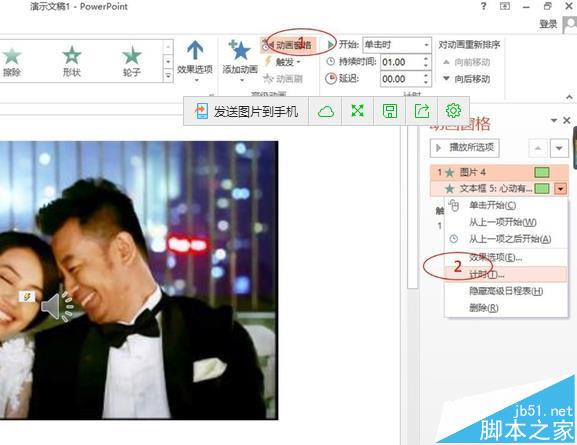The width and height of the screenshot is (577, 445).
Task: Click the audio speaker icon on slide
Action: (57, 306)
